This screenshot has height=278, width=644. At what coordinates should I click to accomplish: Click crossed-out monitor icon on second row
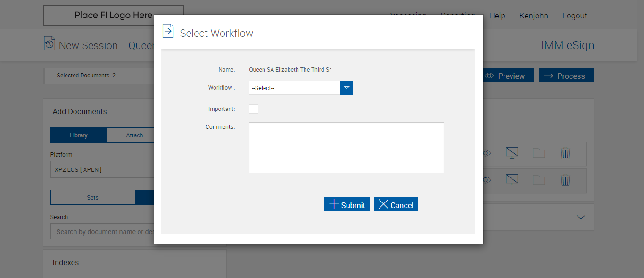click(512, 180)
